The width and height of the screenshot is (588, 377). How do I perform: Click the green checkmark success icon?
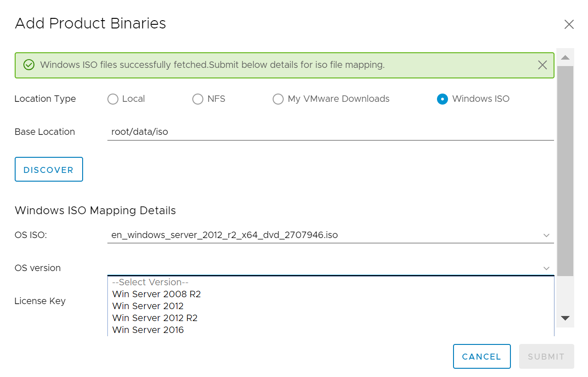pos(29,65)
